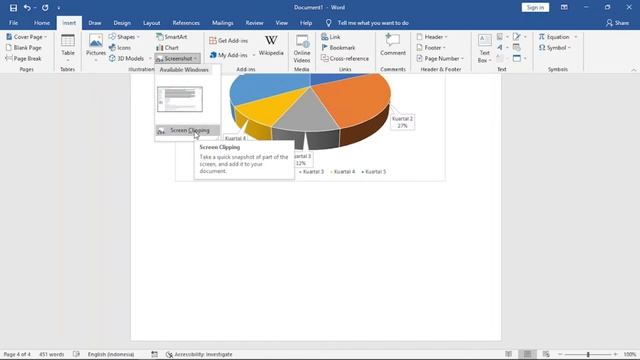Image resolution: width=640 pixels, height=360 pixels.
Task: Open the Cover Page dropdown
Action: click(x=27, y=37)
